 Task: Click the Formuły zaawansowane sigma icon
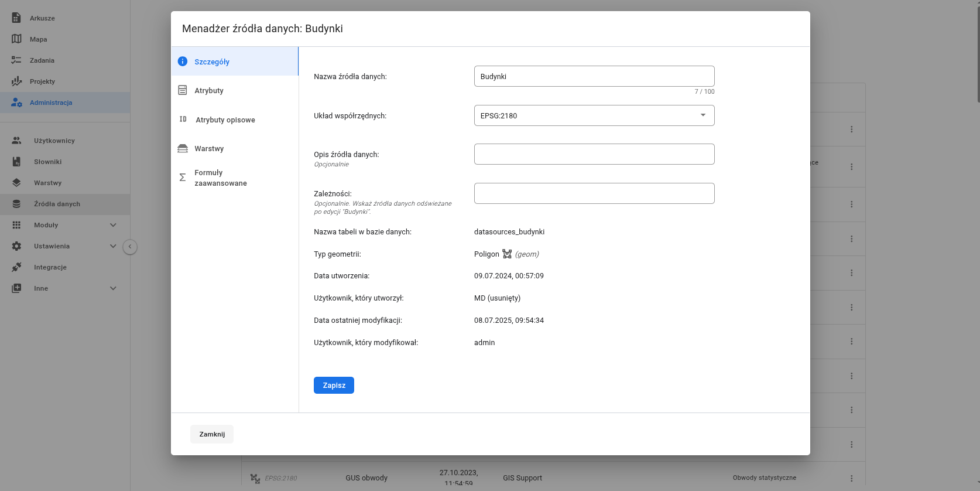(183, 178)
